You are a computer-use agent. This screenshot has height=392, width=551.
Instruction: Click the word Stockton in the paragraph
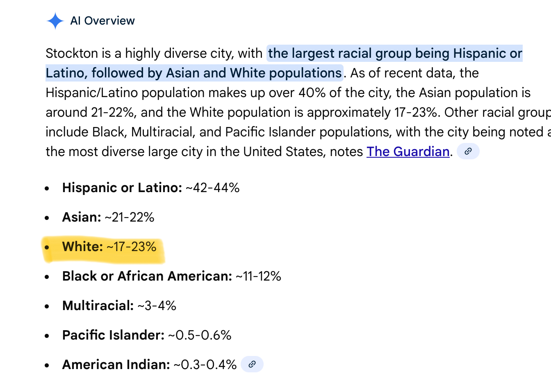[72, 54]
